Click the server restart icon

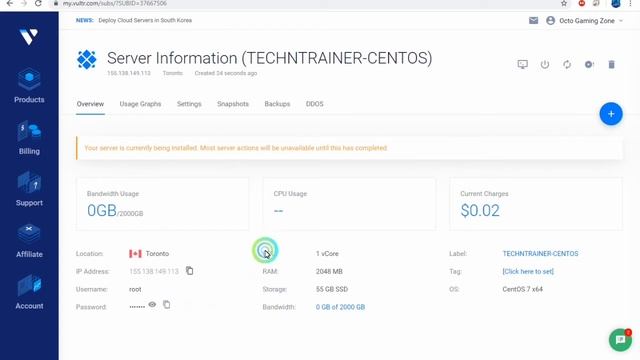click(x=567, y=64)
